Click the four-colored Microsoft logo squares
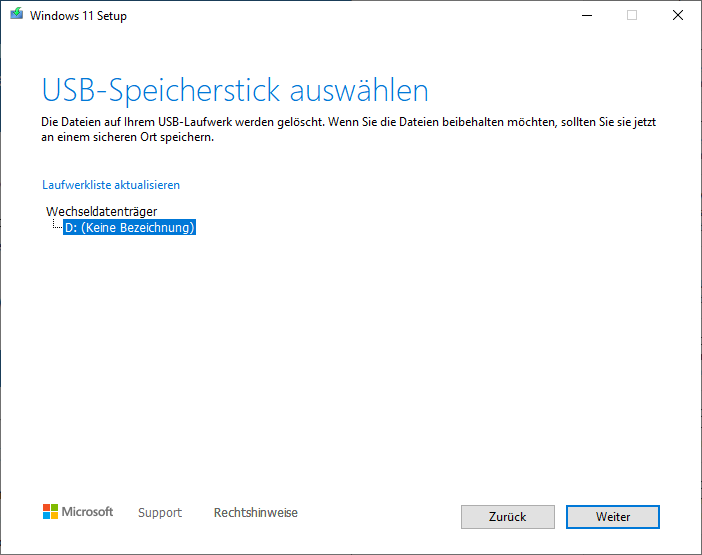 pyautogui.click(x=50, y=512)
